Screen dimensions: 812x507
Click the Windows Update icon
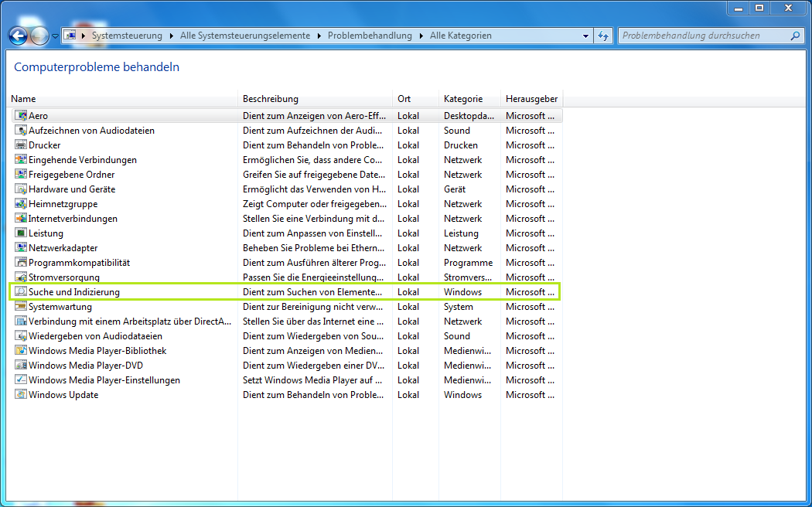21,394
